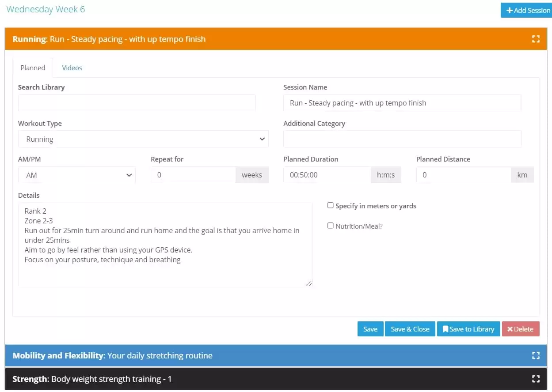The image size is (552, 392).
Task: Click the Add Session button
Action: tap(526, 10)
